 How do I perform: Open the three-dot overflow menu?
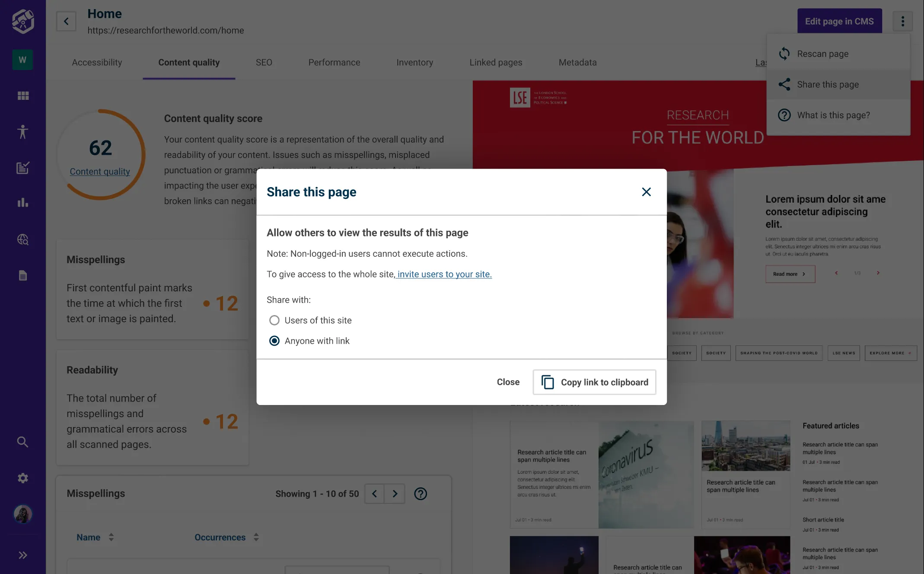click(902, 21)
